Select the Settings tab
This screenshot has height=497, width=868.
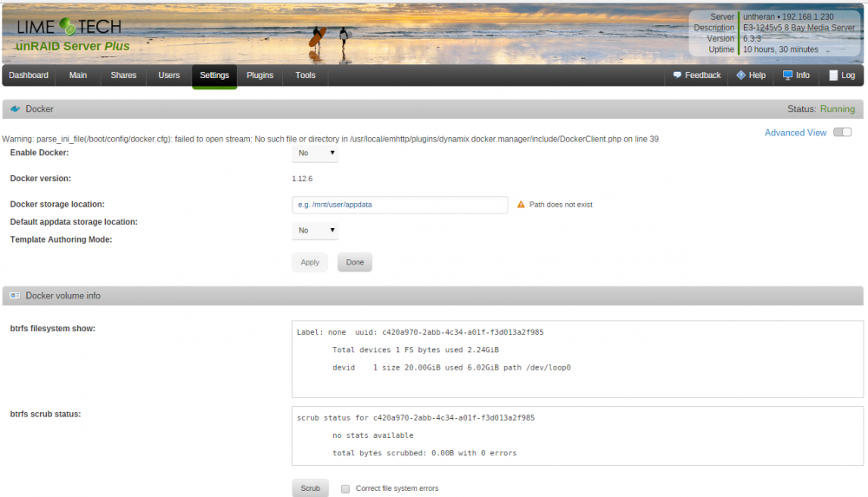[x=214, y=75]
